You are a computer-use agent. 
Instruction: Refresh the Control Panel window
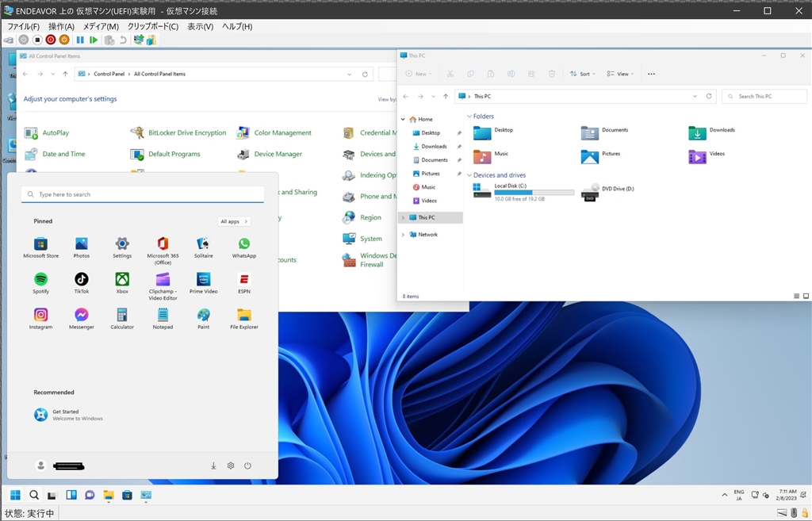[x=365, y=74]
